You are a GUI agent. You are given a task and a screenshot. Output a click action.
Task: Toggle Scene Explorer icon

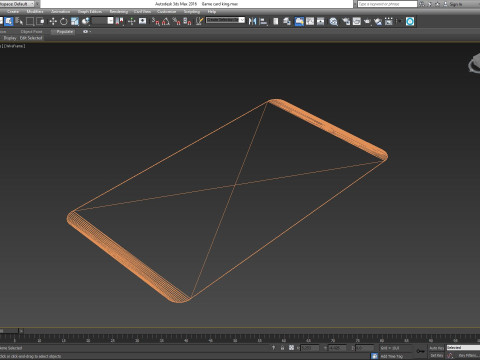click(276, 22)
